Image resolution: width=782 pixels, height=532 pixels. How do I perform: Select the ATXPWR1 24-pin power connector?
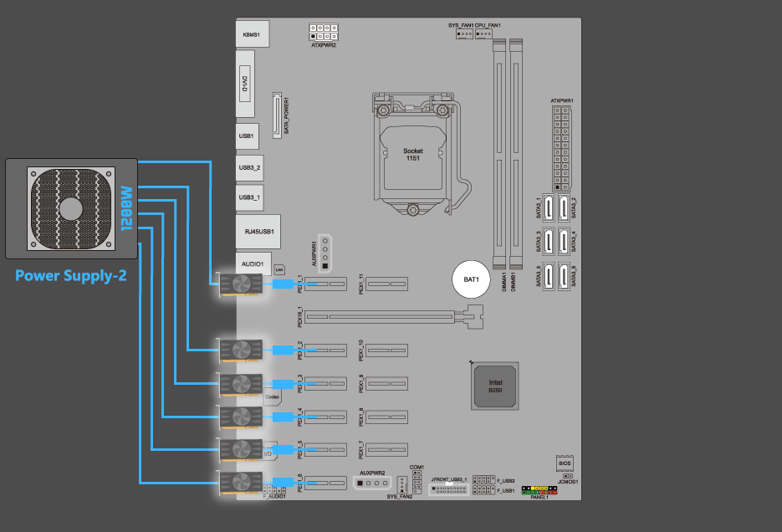561,148
